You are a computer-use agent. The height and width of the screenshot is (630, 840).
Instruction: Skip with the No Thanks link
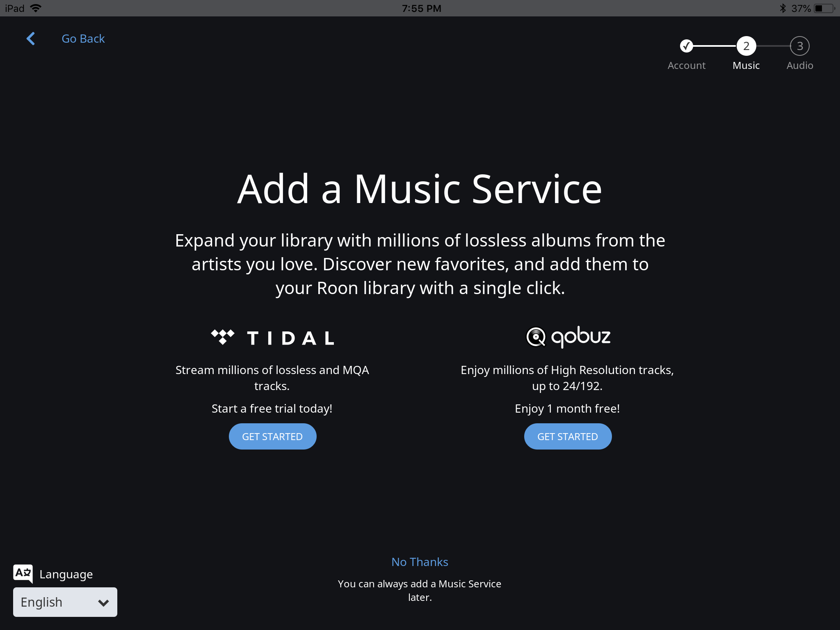(420, 562)
